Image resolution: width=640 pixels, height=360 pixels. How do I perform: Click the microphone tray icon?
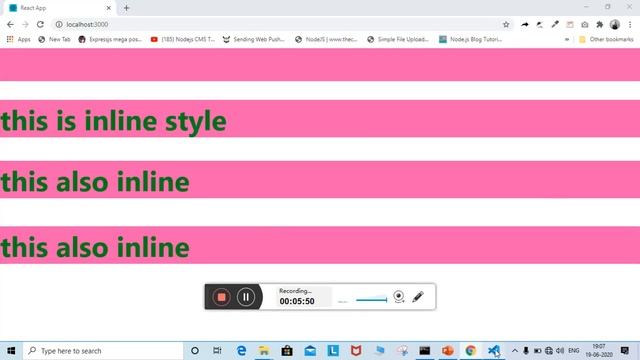[x=526, y=351]
